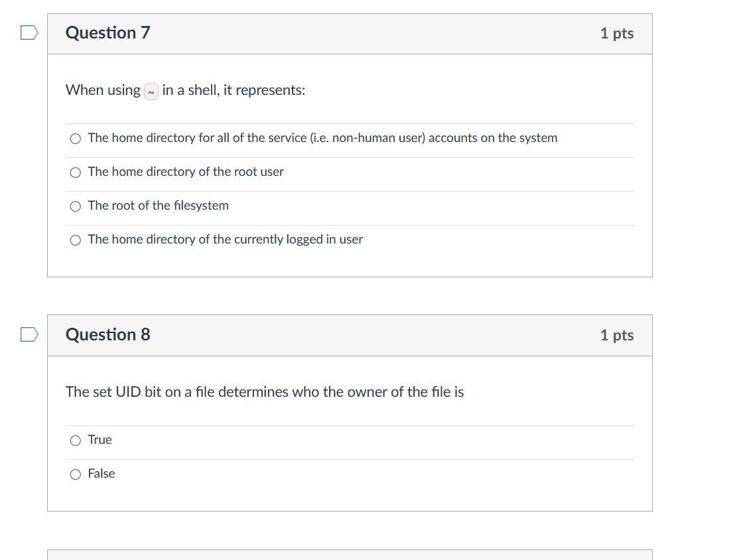Click '1 pts' label on Question 8
The image size is (739, 560).
617,335
